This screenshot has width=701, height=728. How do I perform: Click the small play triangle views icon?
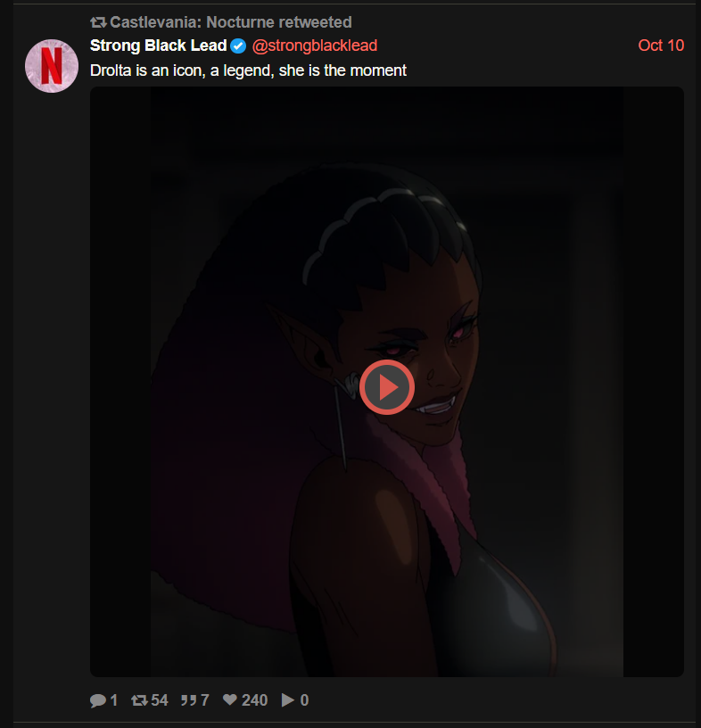point(288,700)
